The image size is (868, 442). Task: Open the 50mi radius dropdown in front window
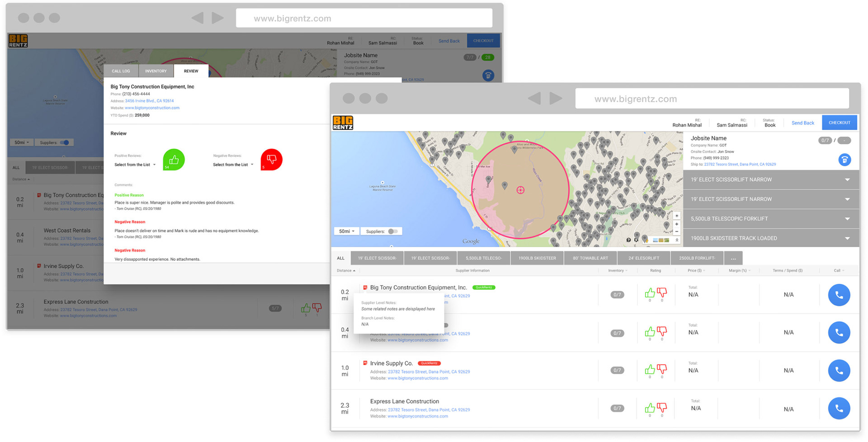click(x=347, y=231)
